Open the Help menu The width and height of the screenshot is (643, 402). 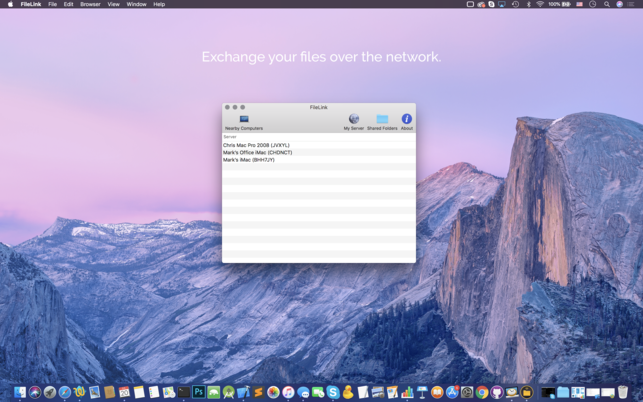(x=159, y=4)
